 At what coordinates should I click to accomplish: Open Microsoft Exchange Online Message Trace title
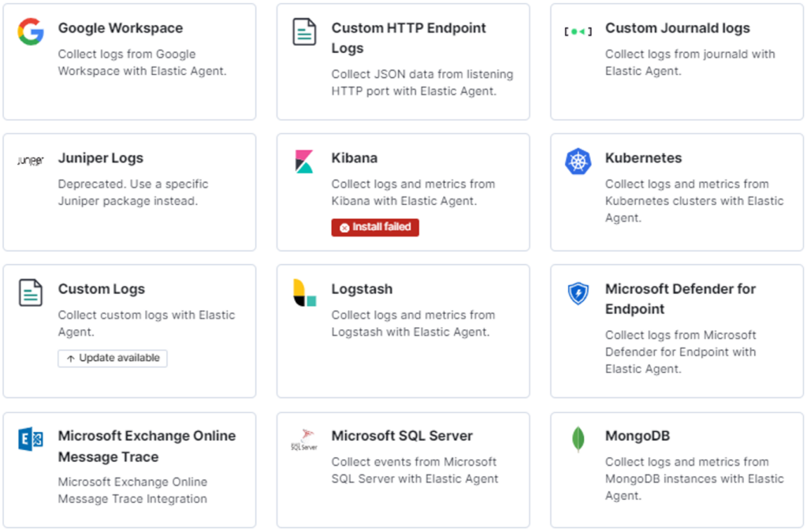pyautogui.click(x=147, y=446)
